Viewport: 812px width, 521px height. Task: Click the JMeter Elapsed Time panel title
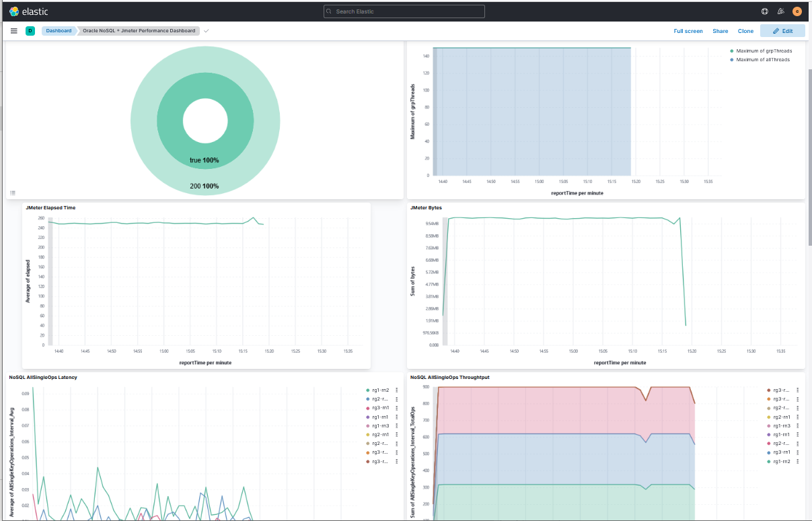[x=50, y=208]
